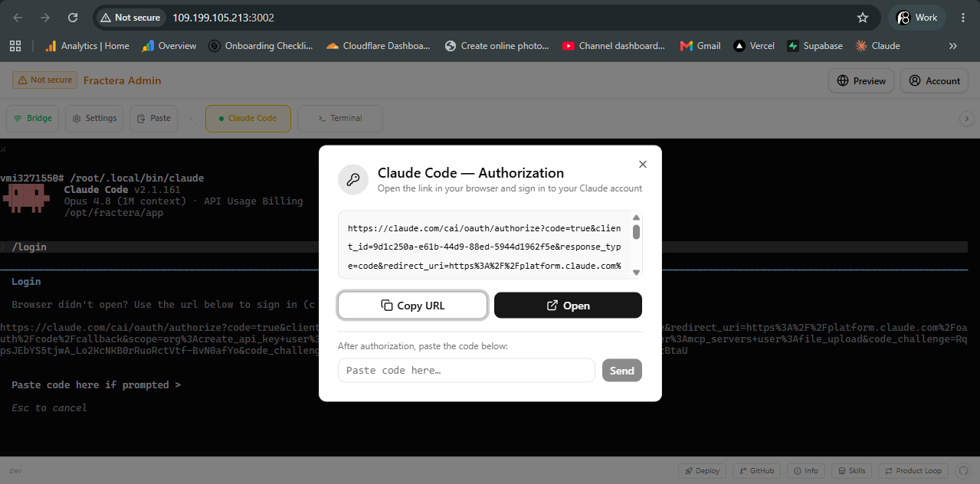Click the authorization URL text box
The height and width of the screenshot is (484, 980).
coord(490,245)
